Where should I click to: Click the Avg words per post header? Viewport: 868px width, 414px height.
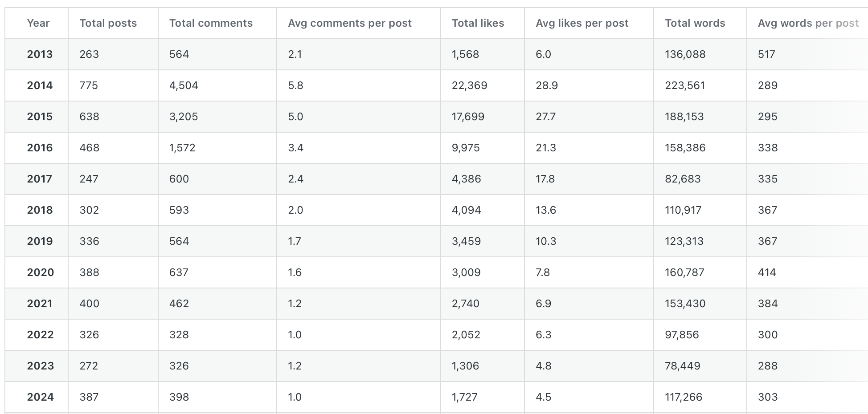coord(808,23)
